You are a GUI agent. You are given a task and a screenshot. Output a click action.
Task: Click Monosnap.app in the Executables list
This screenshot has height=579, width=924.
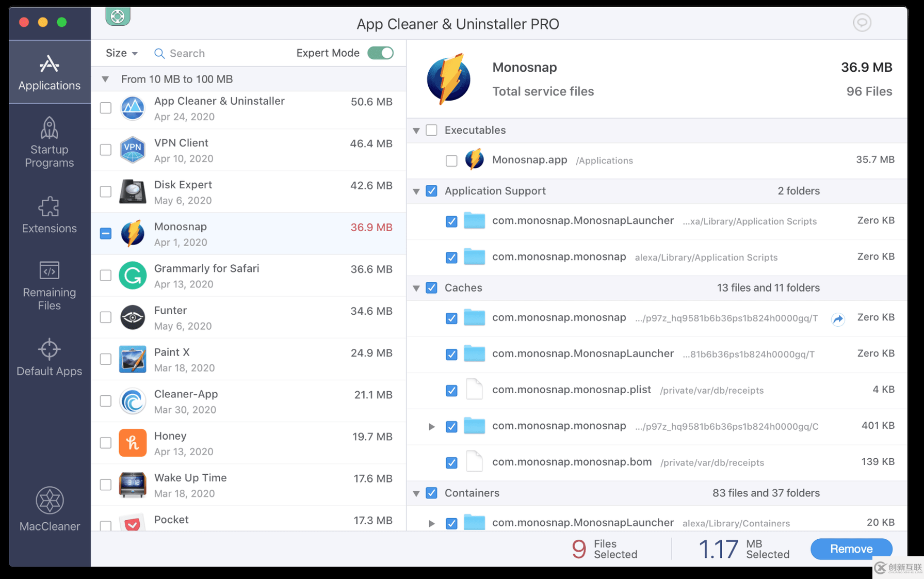pos(530,160)
